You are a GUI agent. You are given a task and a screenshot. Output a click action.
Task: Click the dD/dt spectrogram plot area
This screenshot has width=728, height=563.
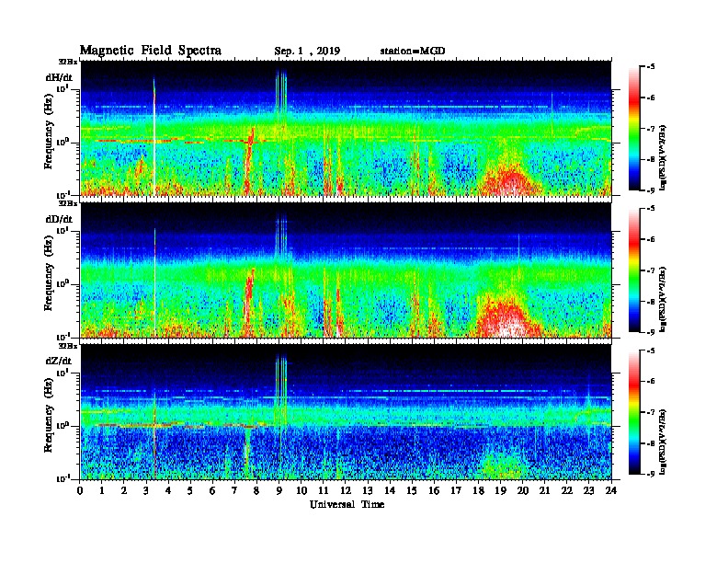(346, 270)
